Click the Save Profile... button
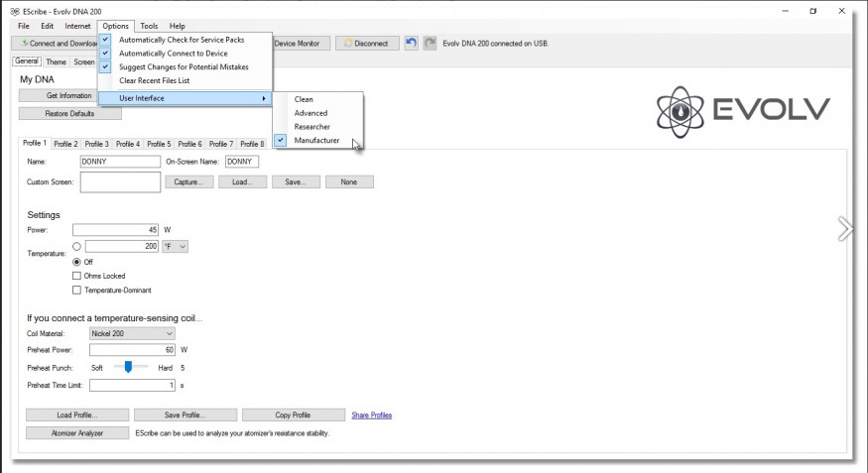This screenshot has height=473, width=868. pos(186,414)
